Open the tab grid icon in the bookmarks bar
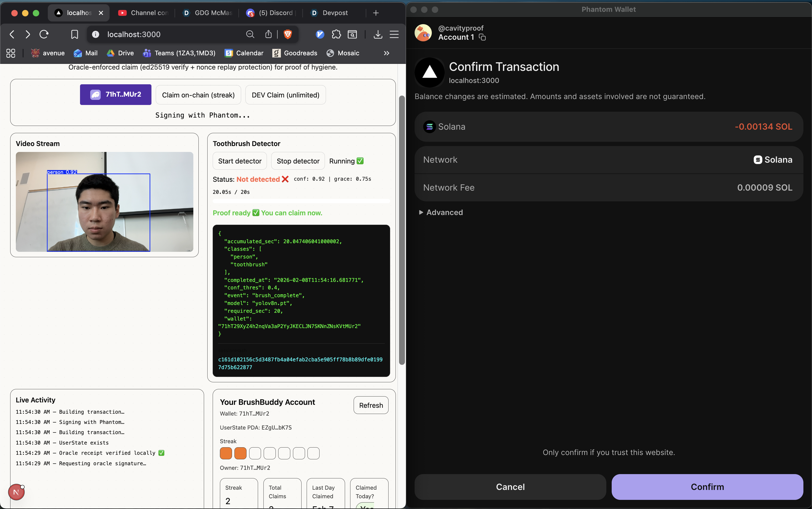 pos(11,53)
